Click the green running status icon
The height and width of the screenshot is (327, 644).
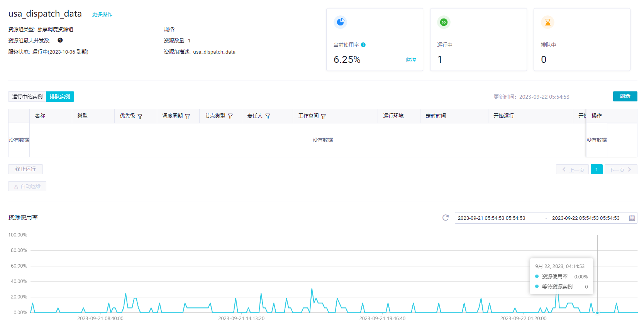444,22
